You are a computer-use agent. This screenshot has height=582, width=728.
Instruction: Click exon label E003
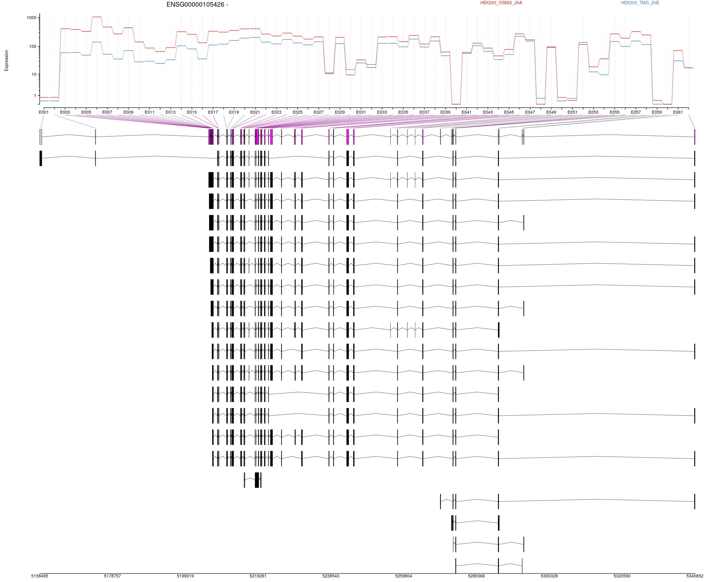click(65, 112)
